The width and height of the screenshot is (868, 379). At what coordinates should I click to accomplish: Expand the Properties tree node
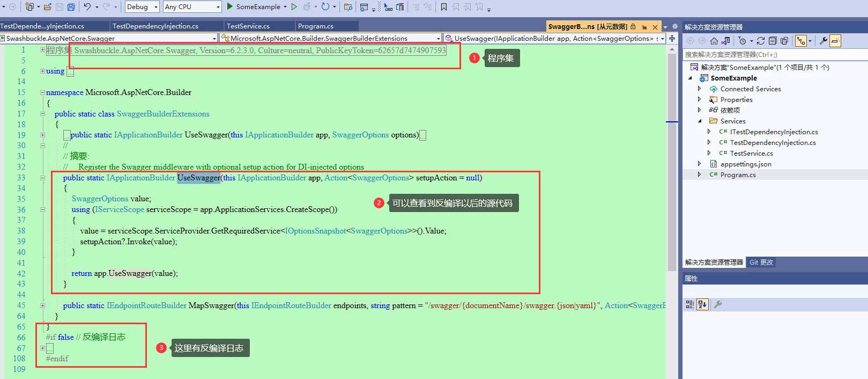click(699, 100)
